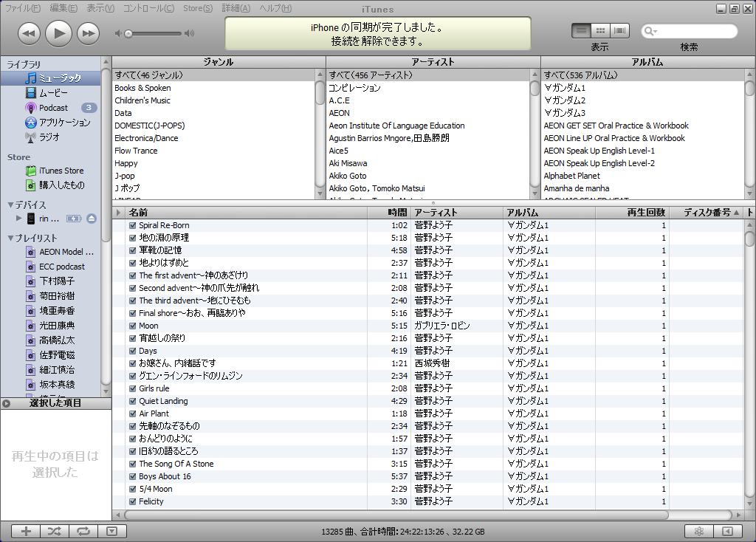Switch to Cover Flow view

click(x=620, y=31)
